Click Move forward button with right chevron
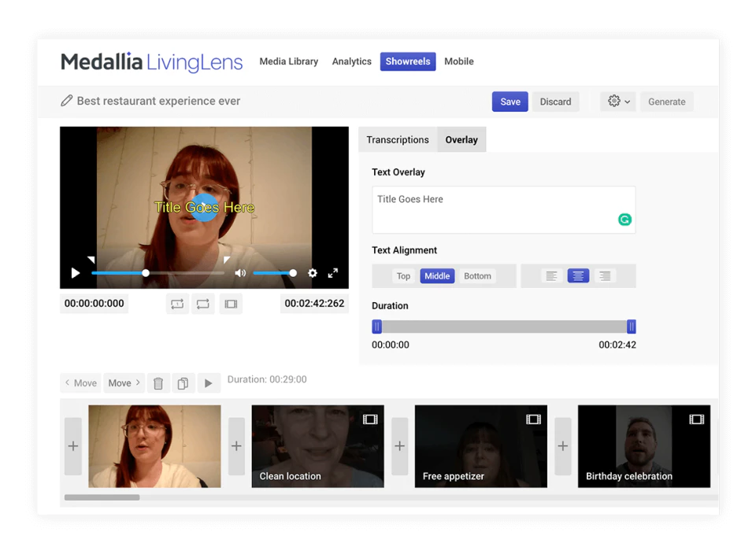Viewport: 756px width, 554px height. tap(124, 382)
